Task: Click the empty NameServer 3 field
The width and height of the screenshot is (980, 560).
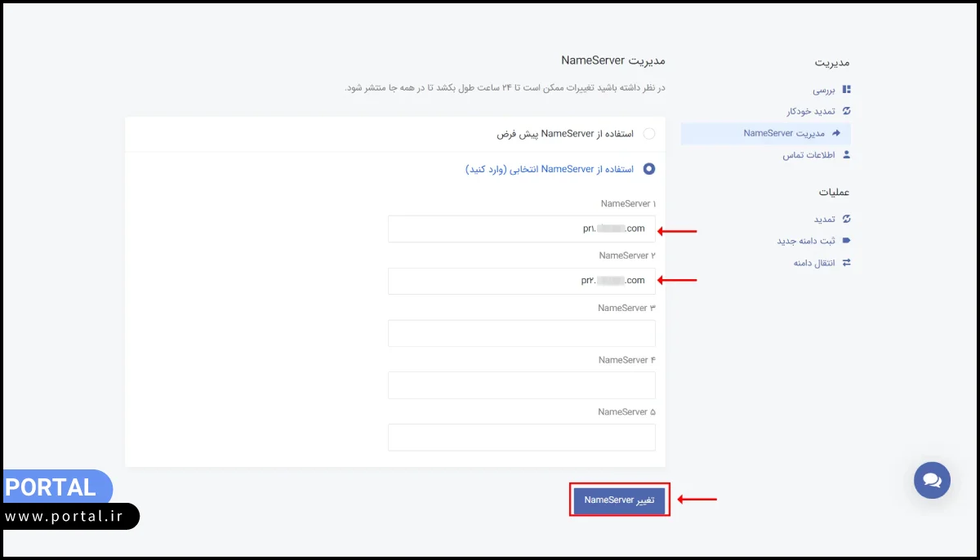Action: coord(522,333)
